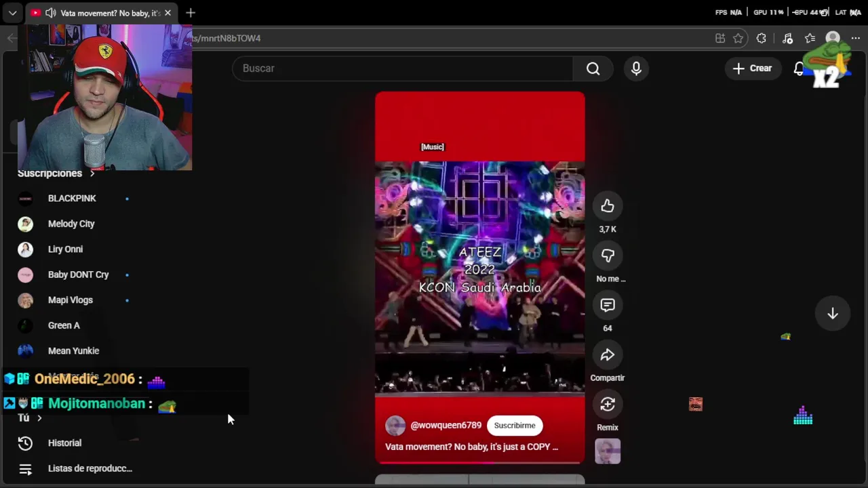The height and width of the screenshot is (488, 868).
Task: Open the Remix option
Action: (608, 404)
